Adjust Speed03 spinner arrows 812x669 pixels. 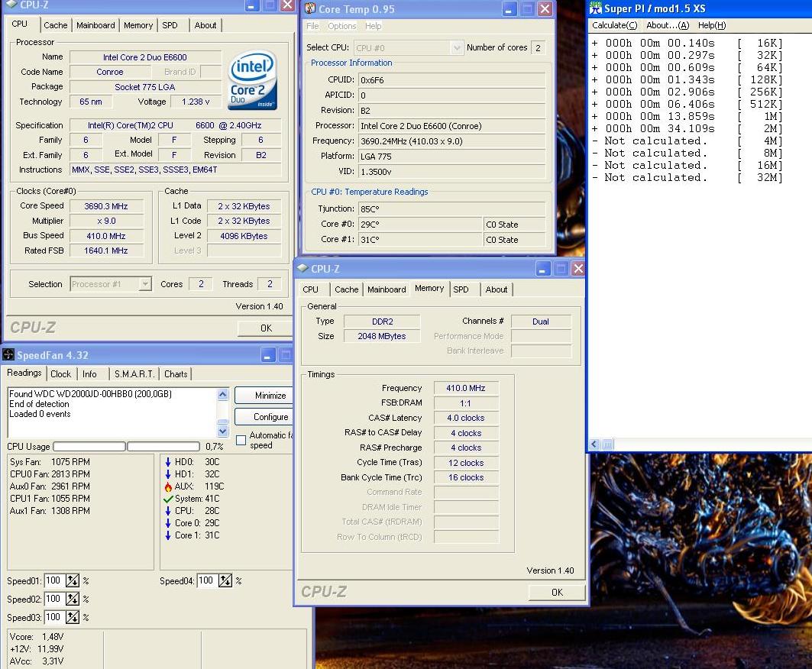click(73, 617)
